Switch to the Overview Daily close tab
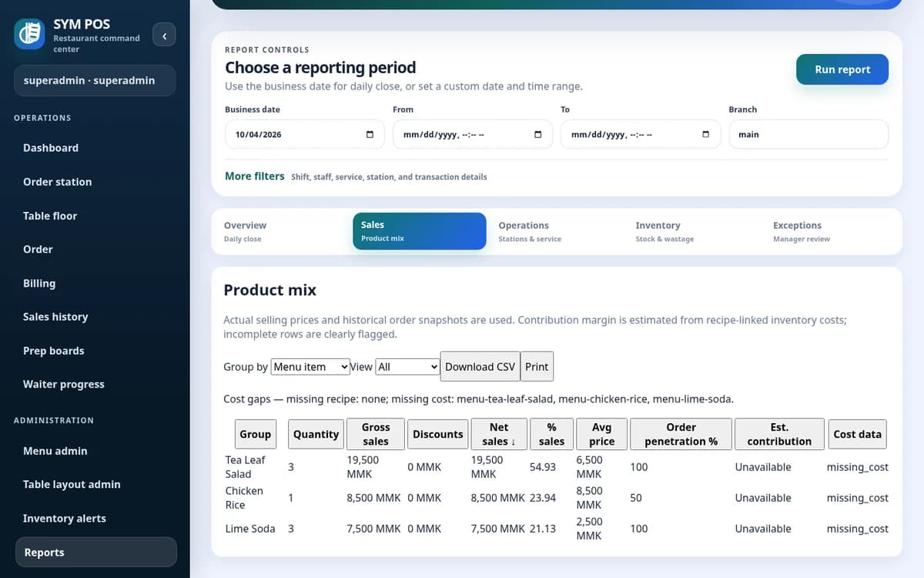The image size is (924, 578). tap(283, 231)
